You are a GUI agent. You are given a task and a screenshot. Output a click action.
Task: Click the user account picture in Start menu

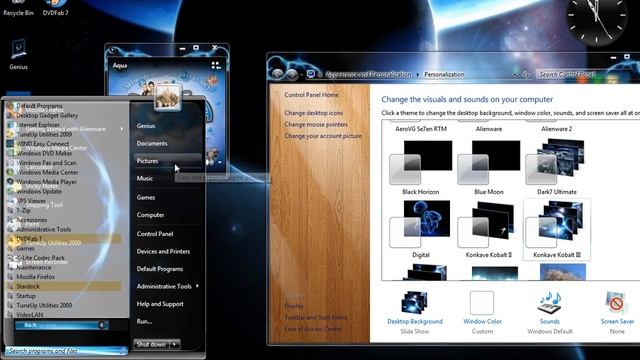(168, 97)
